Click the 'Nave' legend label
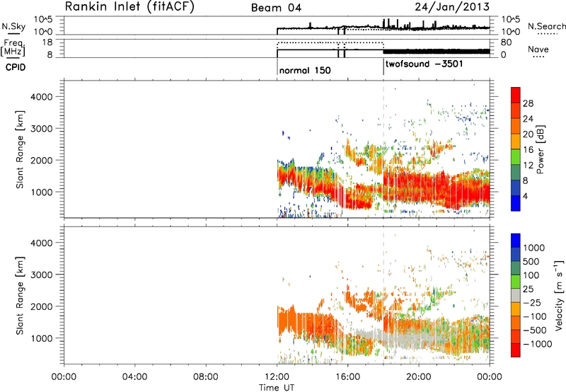 click(x=538, y=49)
